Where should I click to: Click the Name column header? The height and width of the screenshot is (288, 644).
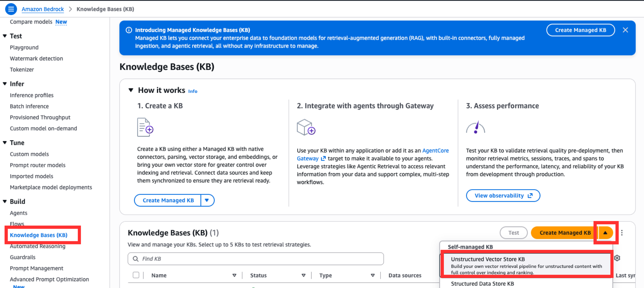[159, 275]
